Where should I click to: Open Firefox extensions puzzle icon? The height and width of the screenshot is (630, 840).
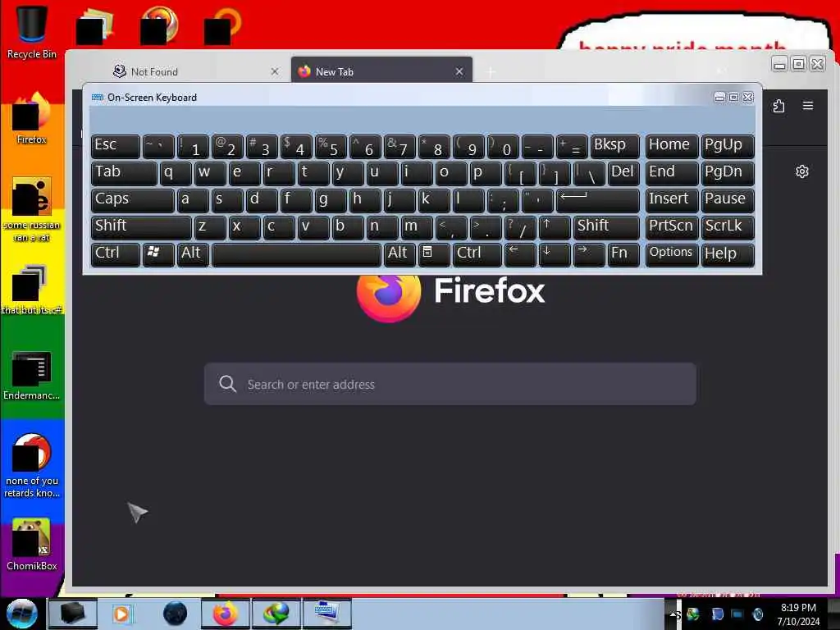(x=778, y=106)
